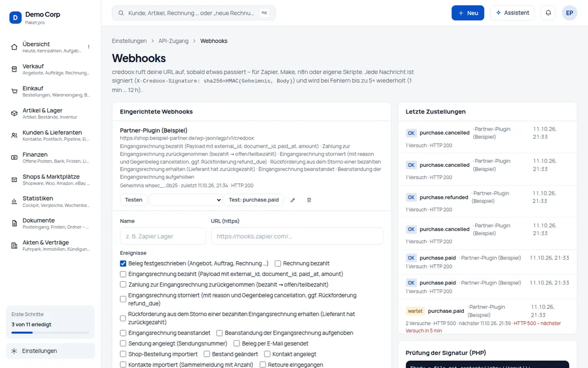Check 'Zahlung zur Eingangsrechnung zurückgenommen' box
This screenshot has height=368, width=588.
coord(123,285)
